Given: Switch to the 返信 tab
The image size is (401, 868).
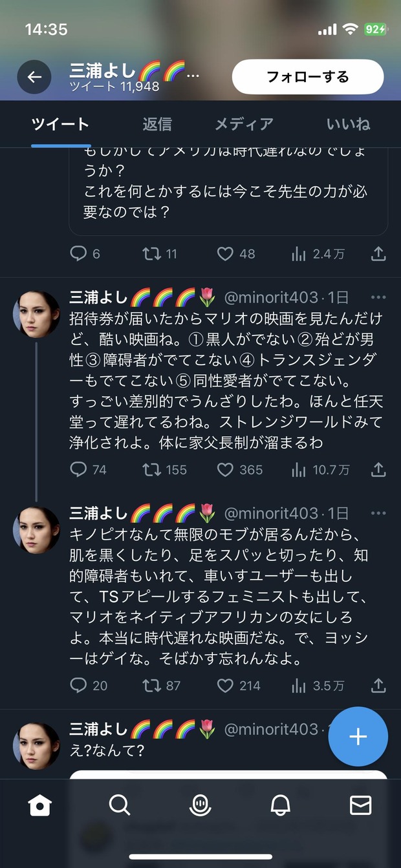Looking at the screenshot, I should click(x=157, y=124).
